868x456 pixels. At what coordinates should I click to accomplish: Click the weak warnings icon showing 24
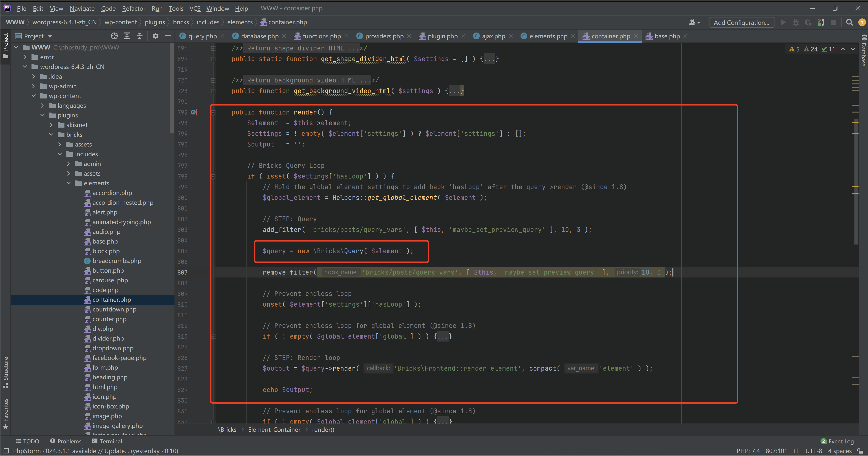(810, 49)
